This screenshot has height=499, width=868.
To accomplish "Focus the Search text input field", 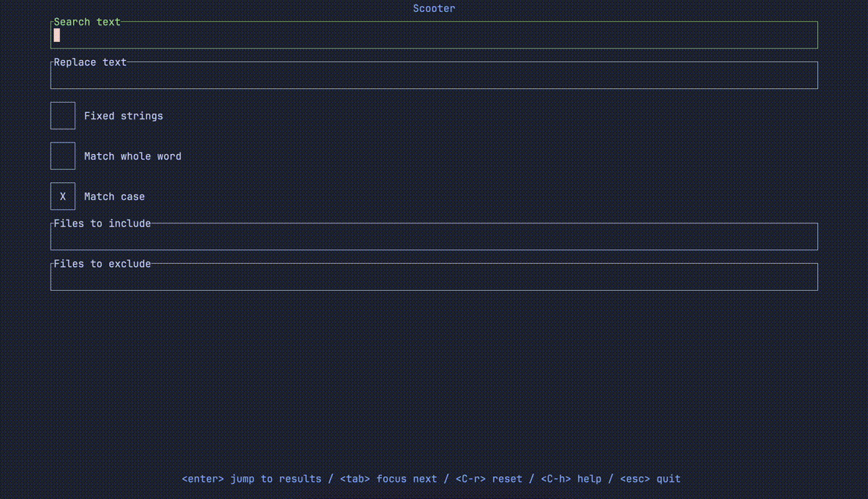I will 434,35.
